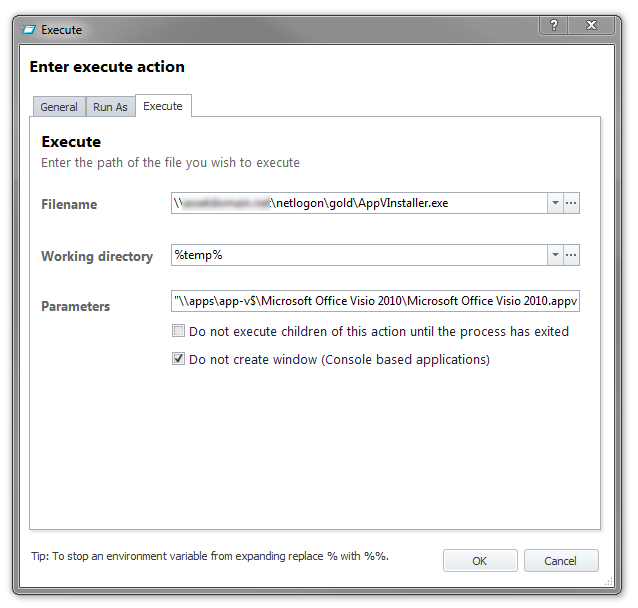Select the Execute tab
The height and width of the screenshot is (608, 638).
coord(163,106)
